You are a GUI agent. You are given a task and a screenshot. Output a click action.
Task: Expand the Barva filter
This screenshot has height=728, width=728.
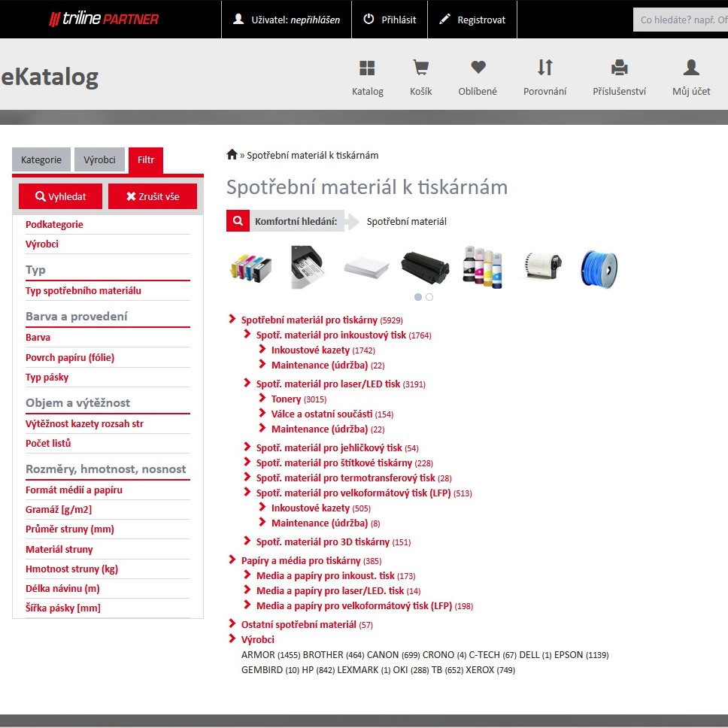38,338
